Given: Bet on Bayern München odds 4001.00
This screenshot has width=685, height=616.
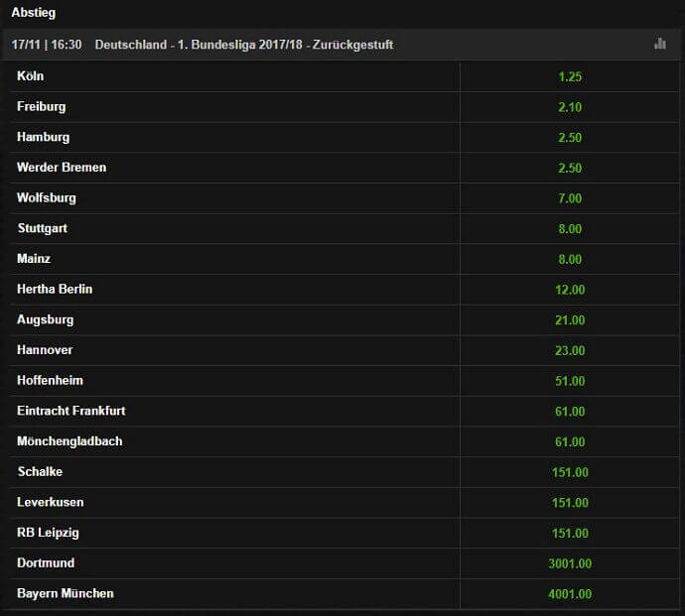Looking at the screenshot, I should click(x=570, y=594).
